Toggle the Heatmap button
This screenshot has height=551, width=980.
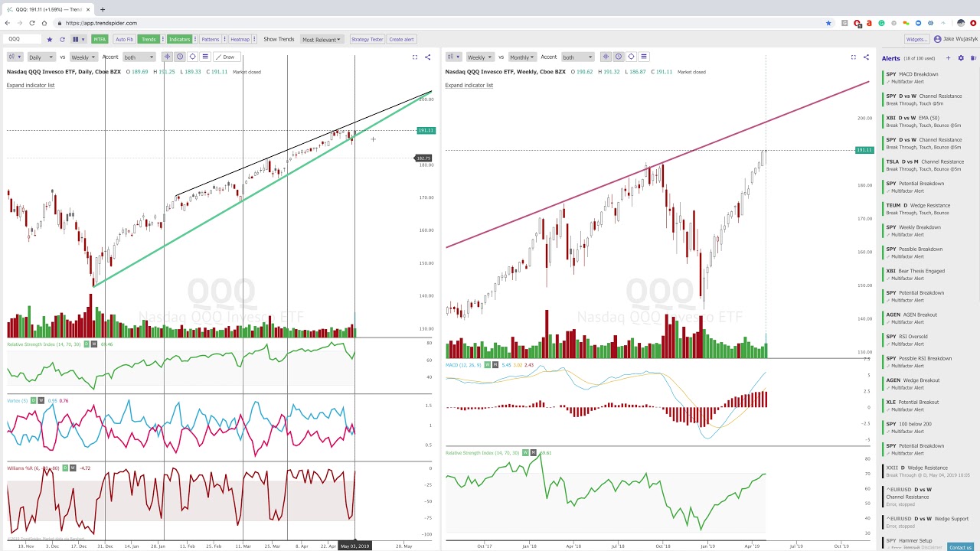click(240, 39)
